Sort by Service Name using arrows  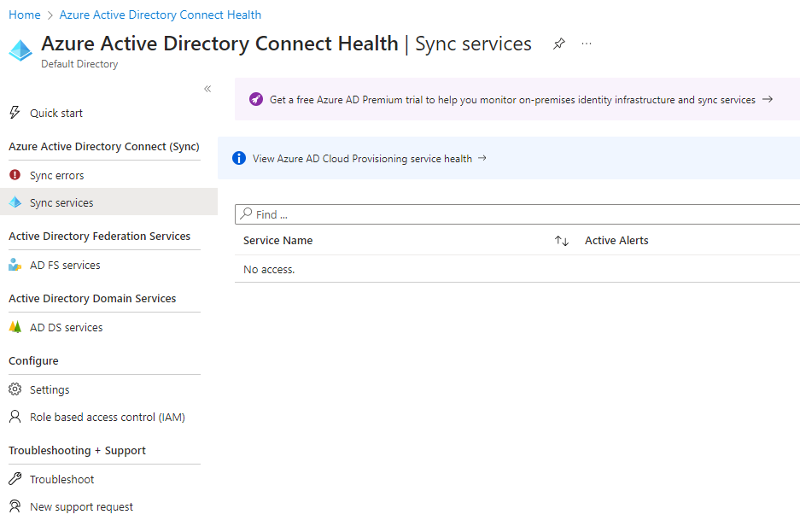[561, 241]
